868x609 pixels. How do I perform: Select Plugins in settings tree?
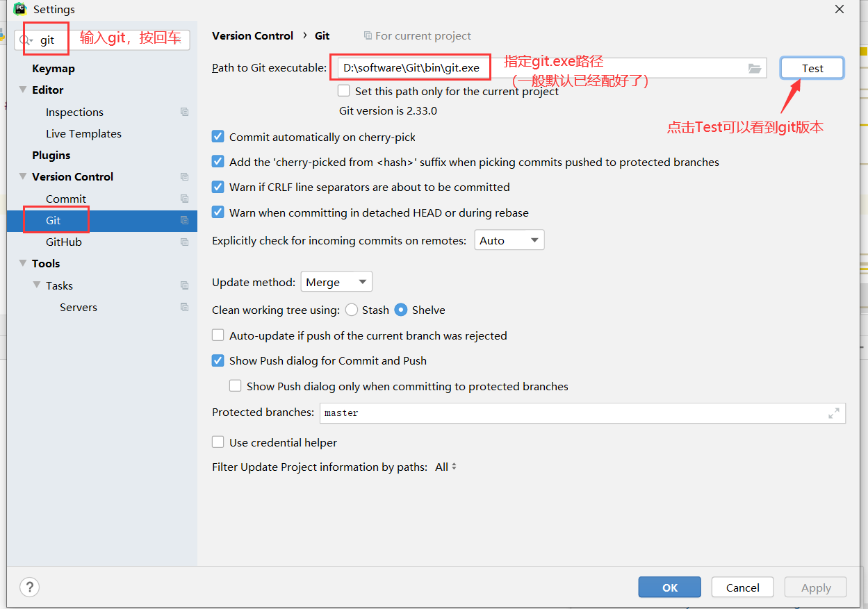click(51, 155)
